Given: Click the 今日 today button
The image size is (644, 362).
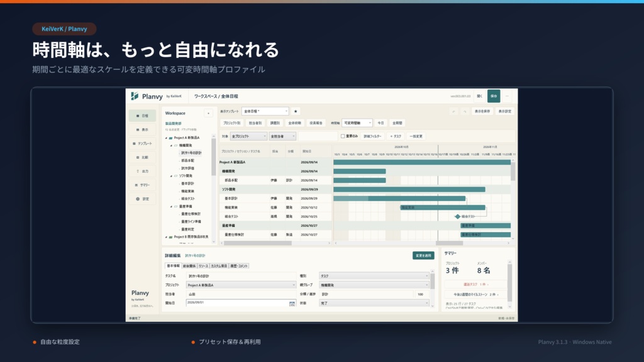Looking at the screenshot, I should [x=380, y=123].
